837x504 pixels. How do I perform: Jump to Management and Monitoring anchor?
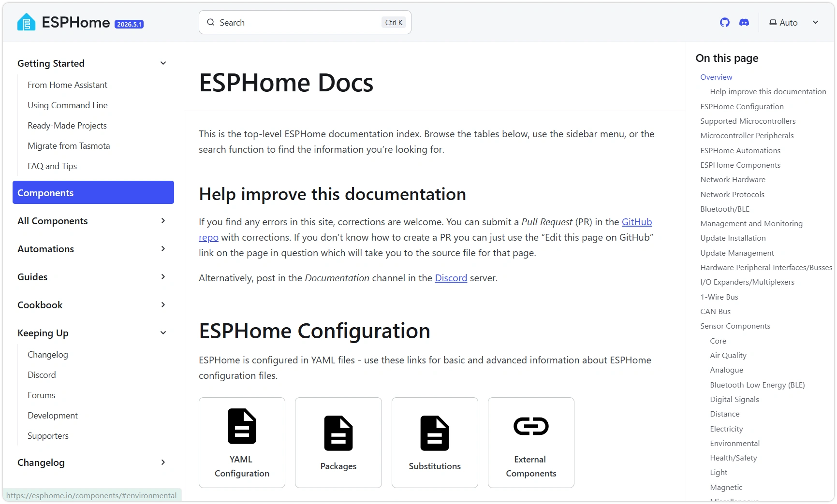[x=751, y=223]
